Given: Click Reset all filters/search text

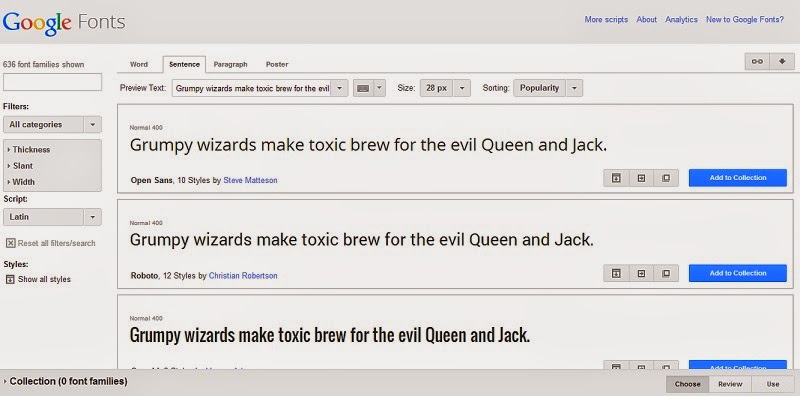Looking at the screenshot, I should tap(57, 243).
